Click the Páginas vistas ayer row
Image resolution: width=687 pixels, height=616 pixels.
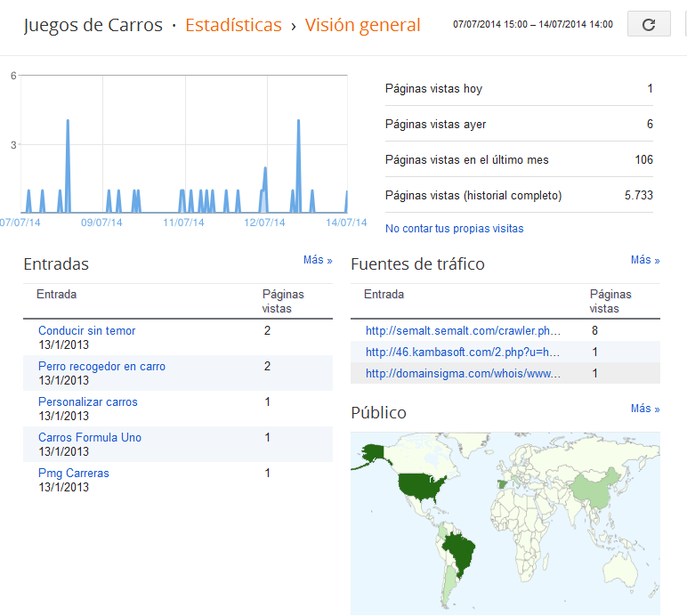tap(519, 124)
